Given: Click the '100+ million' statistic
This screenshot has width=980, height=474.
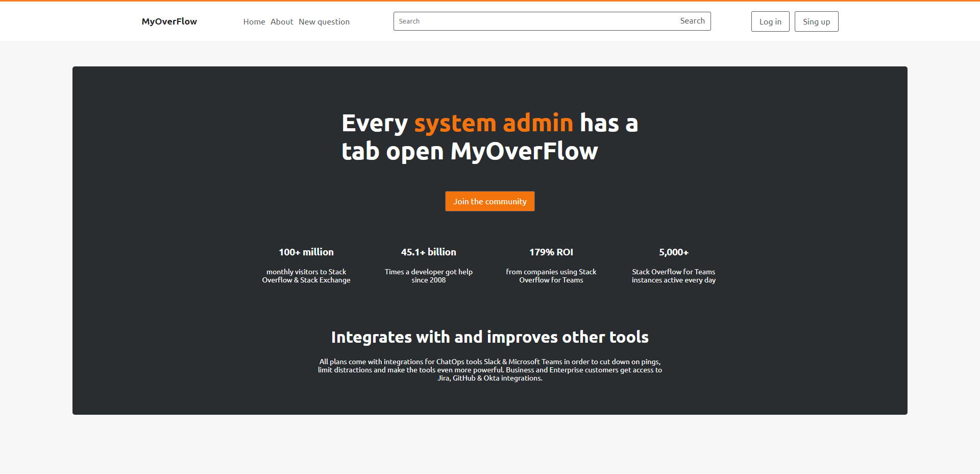Looking at the screenshot, I should (306, 252).
